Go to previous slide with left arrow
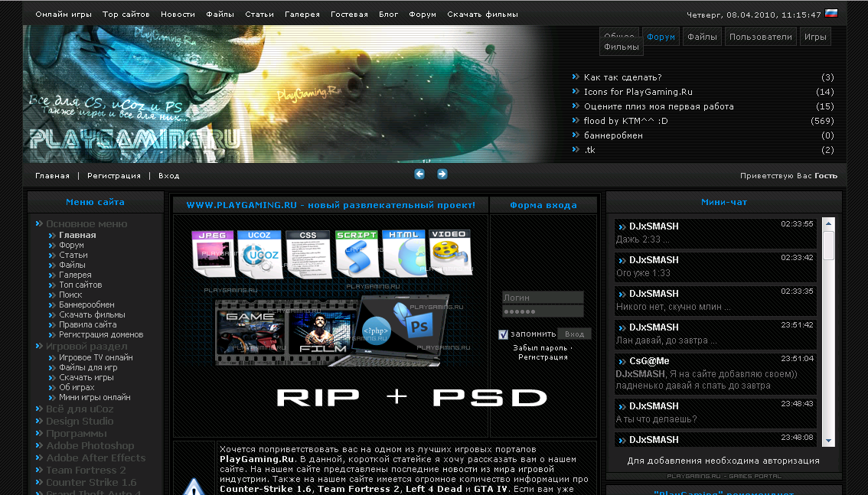 pos(419,174)
